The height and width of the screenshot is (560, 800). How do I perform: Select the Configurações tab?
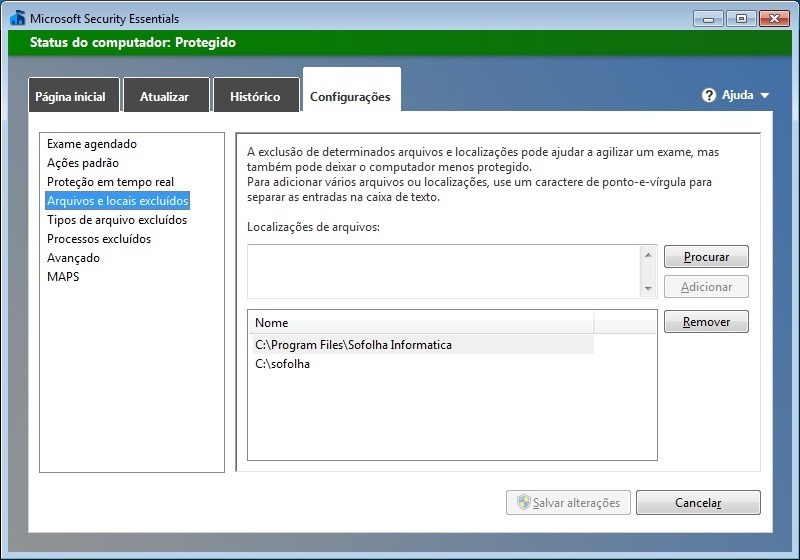(352, 91)
